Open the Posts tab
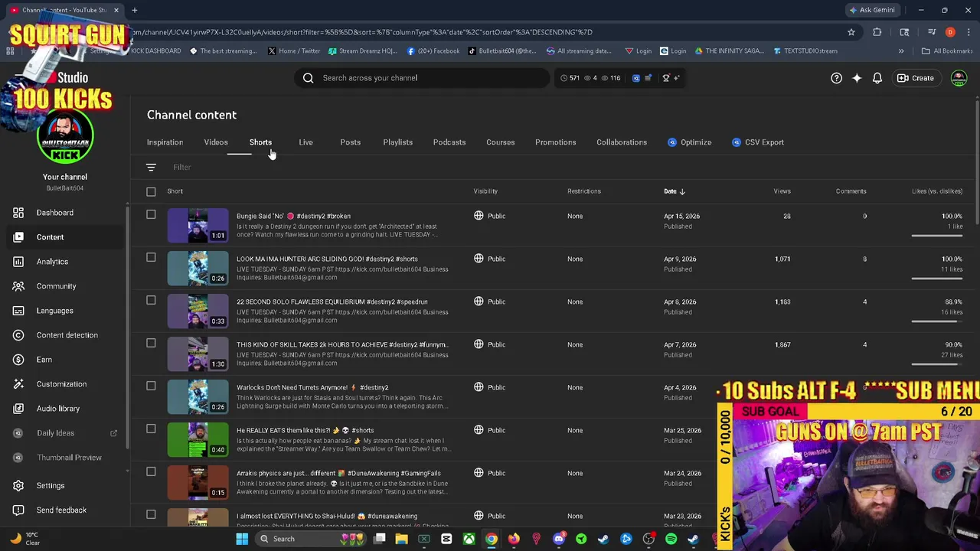The width and height of the screenshot is (980, 551). coord(350,142)
